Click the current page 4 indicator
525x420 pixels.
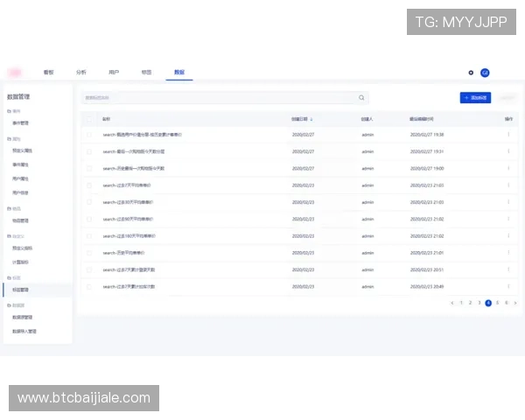488,303
